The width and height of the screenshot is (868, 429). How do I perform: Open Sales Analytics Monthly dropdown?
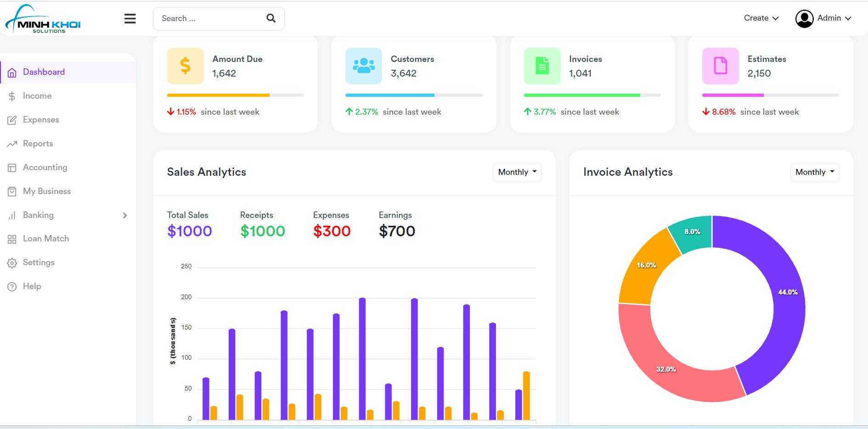click(x=517, y=172)
